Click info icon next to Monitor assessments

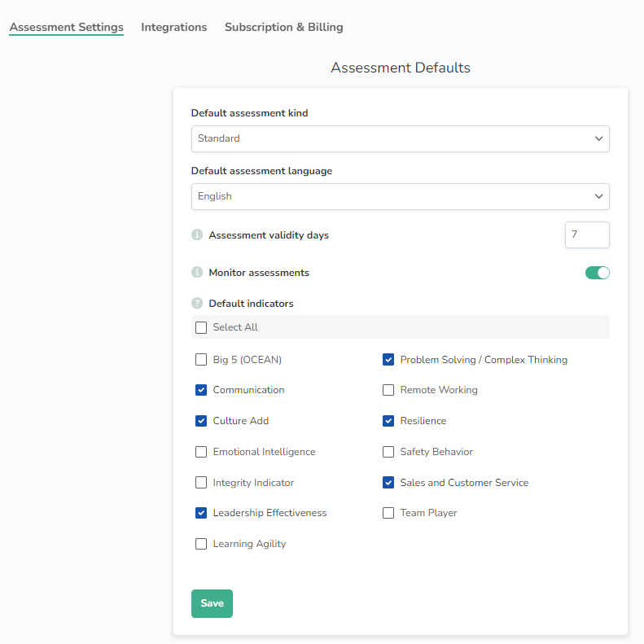[x=196, y=273]
